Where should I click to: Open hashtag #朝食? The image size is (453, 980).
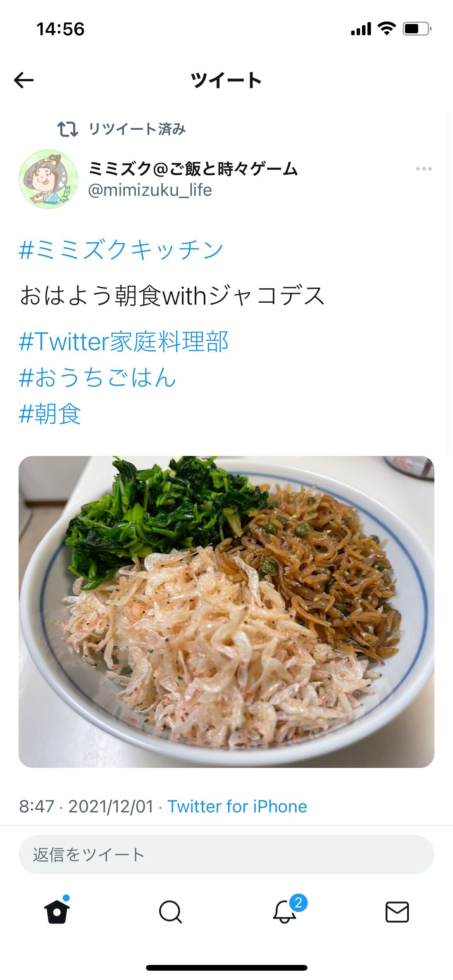point(50,414)
